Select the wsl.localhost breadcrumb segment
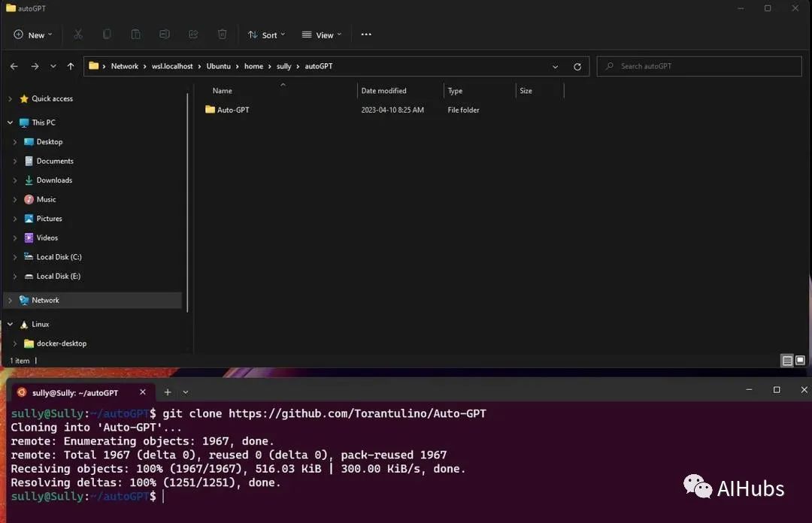The width and height of the screenshot is (812, 523). point(172,66)
